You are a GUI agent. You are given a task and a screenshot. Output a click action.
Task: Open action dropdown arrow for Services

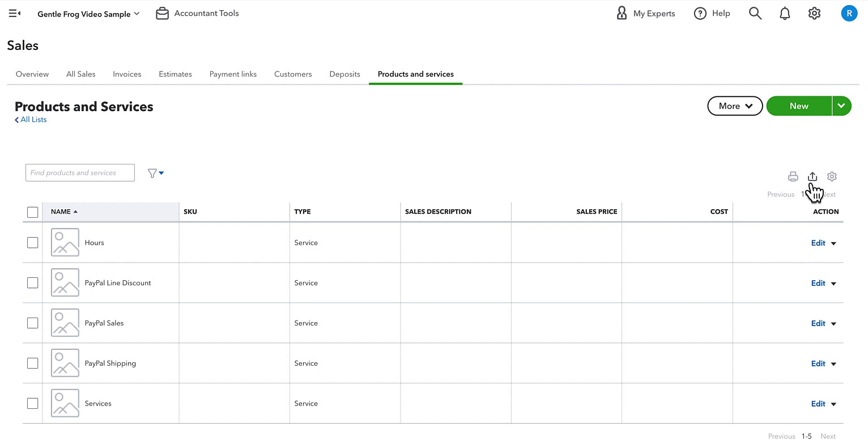[x=833, y=404]
